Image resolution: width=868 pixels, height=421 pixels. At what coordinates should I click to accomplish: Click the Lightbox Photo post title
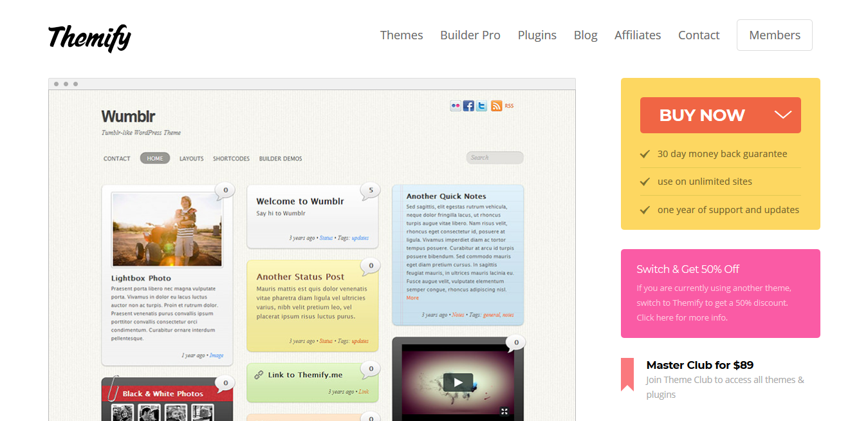click(141, 278)
